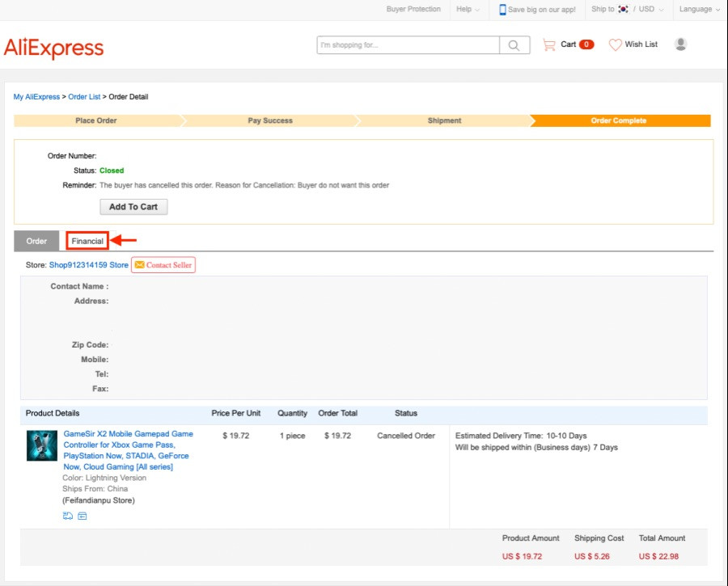Click the GameSir X2 product thumbnail
The height and width of the screenshot is (586, 728).
(x=42, y=445)
